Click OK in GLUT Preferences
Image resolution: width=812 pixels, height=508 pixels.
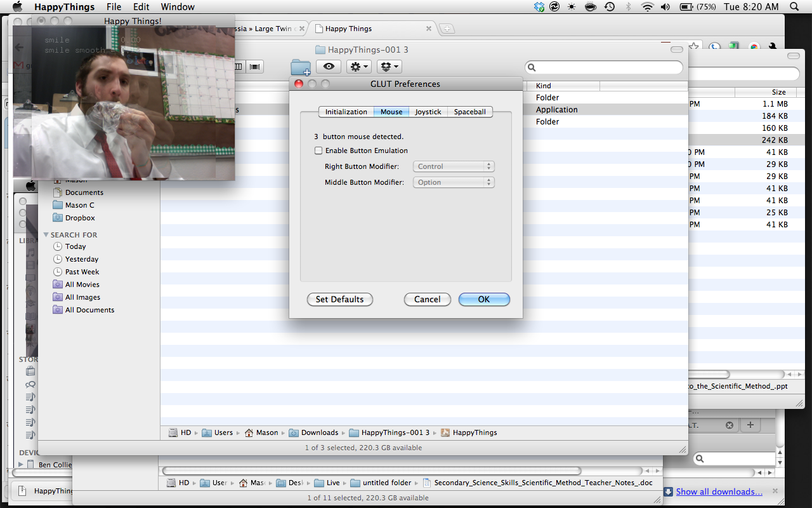tap(484, 299)
